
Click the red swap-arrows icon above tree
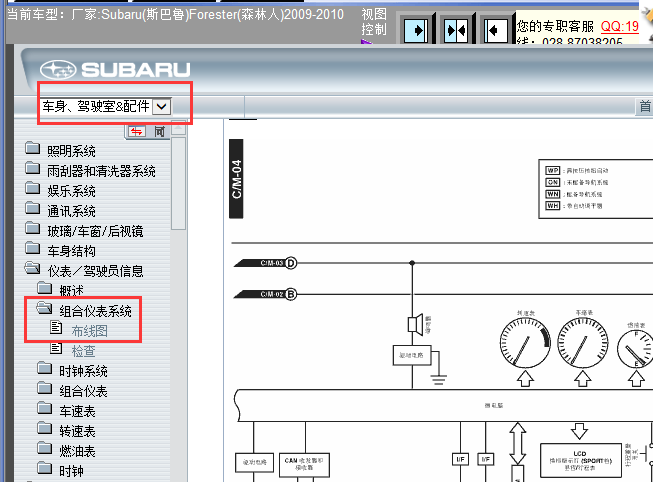click(x=136, y=132)
